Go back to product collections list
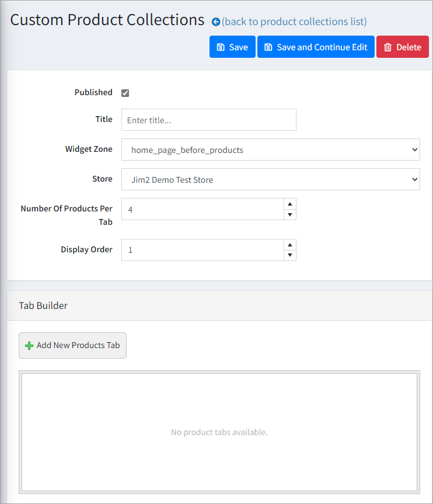The image size is (433, 504). [294, 22]
